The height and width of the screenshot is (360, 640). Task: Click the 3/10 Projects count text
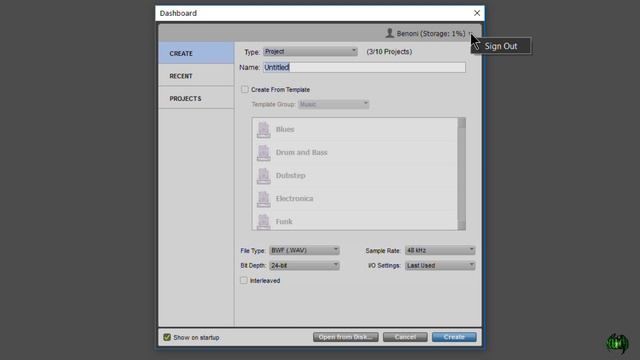click(x=389, y=51)
